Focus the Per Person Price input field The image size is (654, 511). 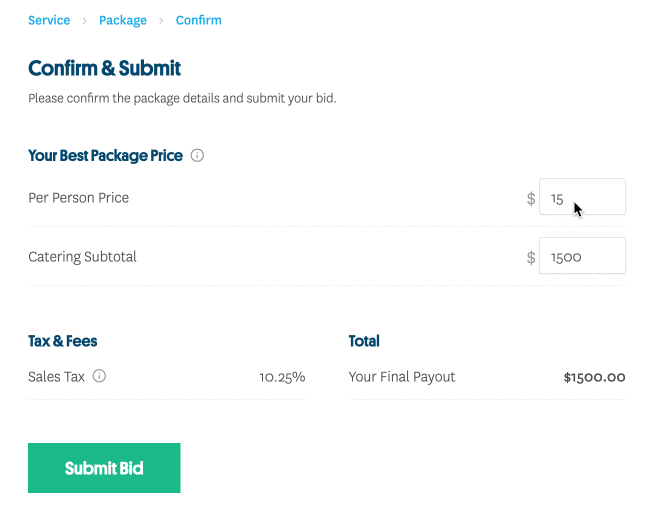(x=582, y=196)
